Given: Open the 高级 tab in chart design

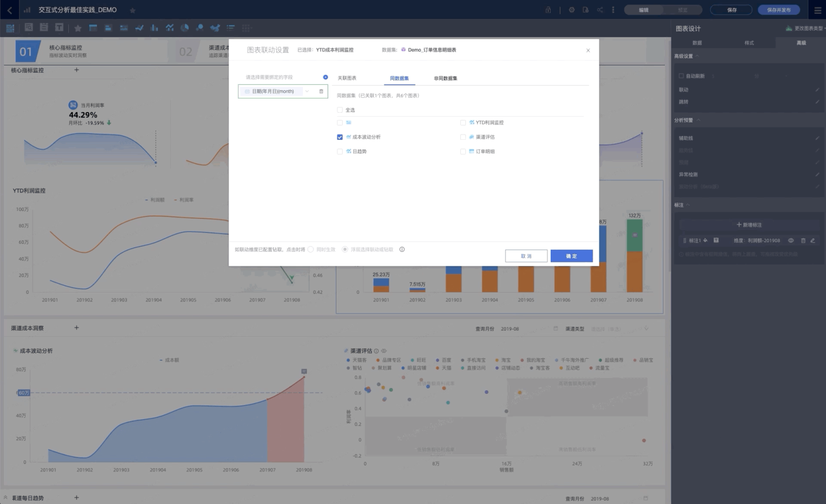Looking at the screenshot, I should tap(801, 42).
